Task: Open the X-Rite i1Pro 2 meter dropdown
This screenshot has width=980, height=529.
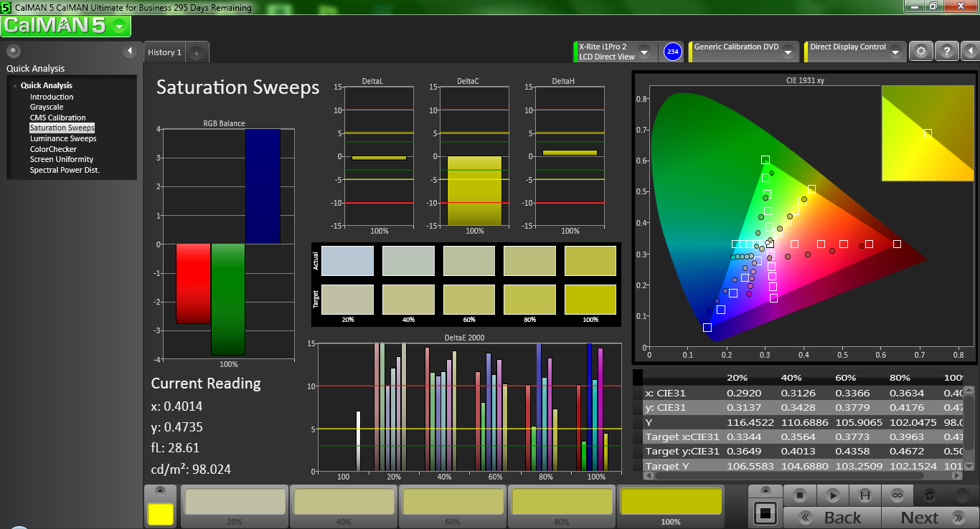Action: pyautogui.click(x=644, y=52)
